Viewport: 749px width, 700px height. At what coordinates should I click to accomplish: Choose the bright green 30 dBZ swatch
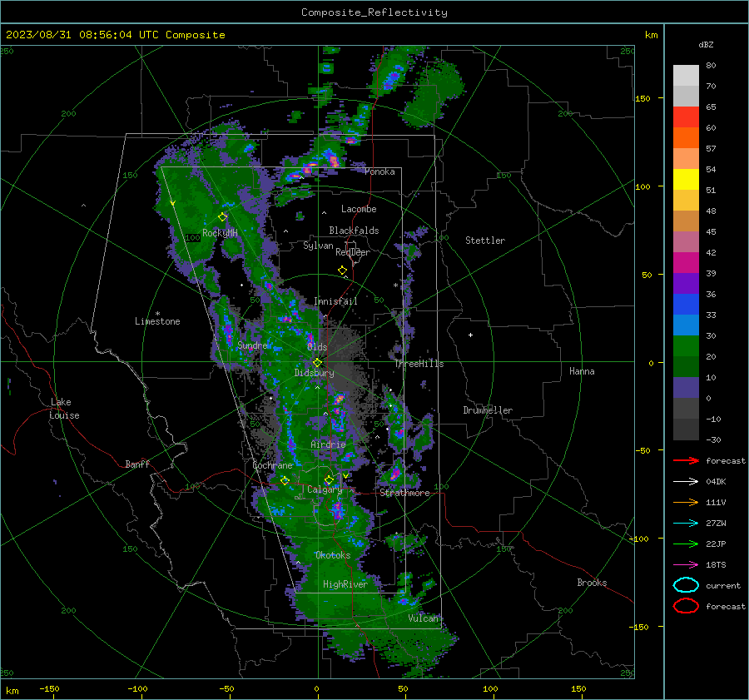click(x=686, y=346)
